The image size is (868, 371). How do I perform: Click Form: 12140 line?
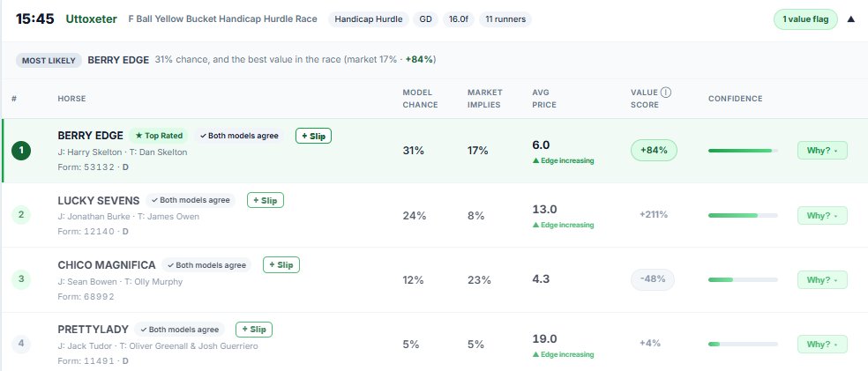93,232
